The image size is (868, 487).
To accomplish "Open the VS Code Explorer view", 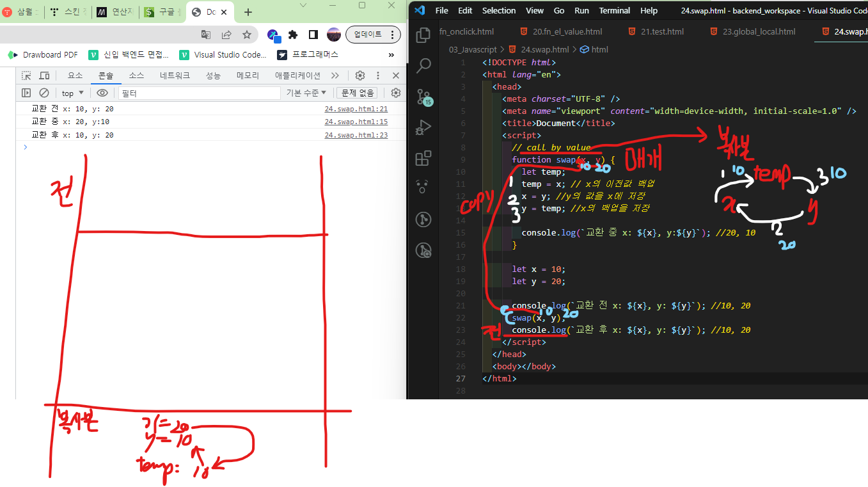I will coord(423,36).
